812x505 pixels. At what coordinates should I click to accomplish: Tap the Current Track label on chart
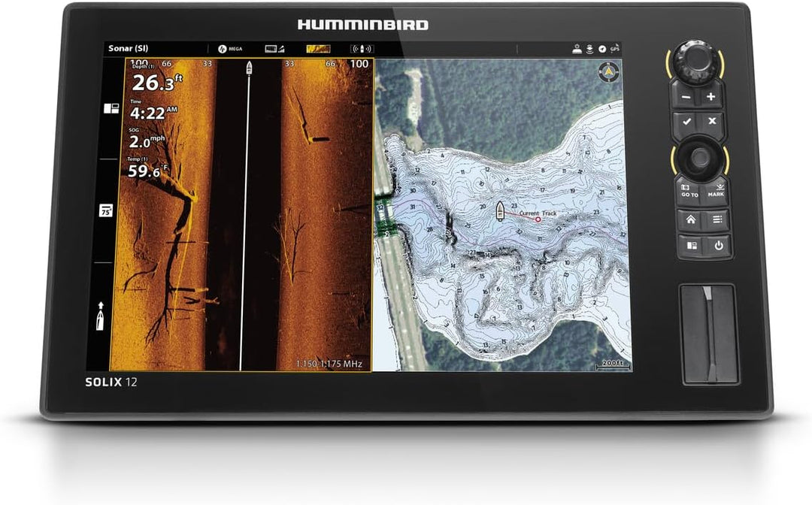pyautogui.click(x=538, y=213)
